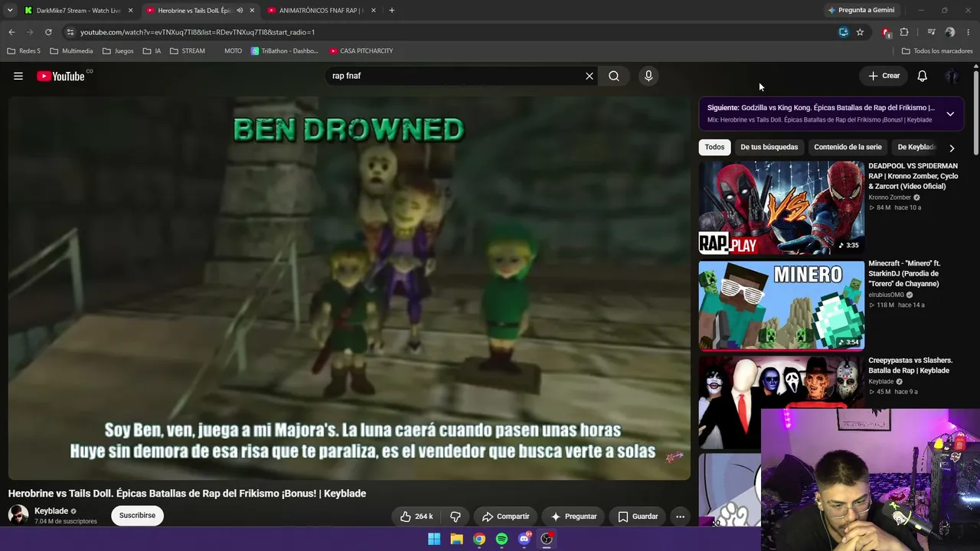Clear the search text with the X
The image size is (980, 551).
590,76
